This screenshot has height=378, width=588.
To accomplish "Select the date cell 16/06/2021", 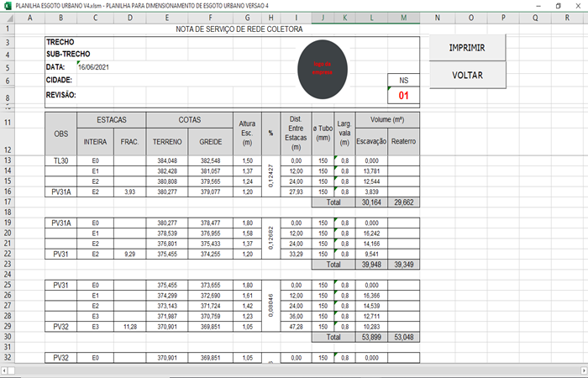I will [92, 67].
